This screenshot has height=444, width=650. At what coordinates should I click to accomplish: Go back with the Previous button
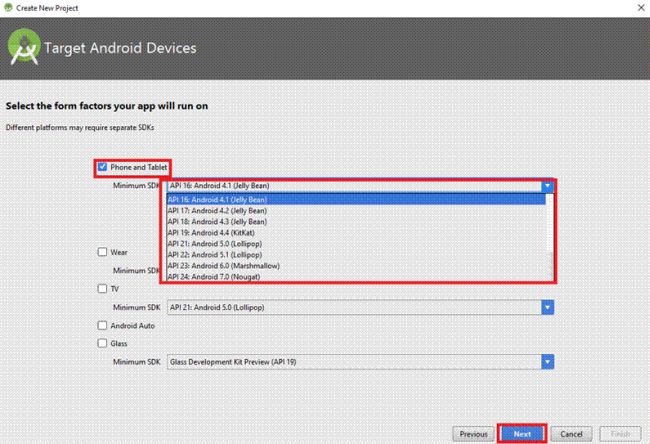coord(473,434)
